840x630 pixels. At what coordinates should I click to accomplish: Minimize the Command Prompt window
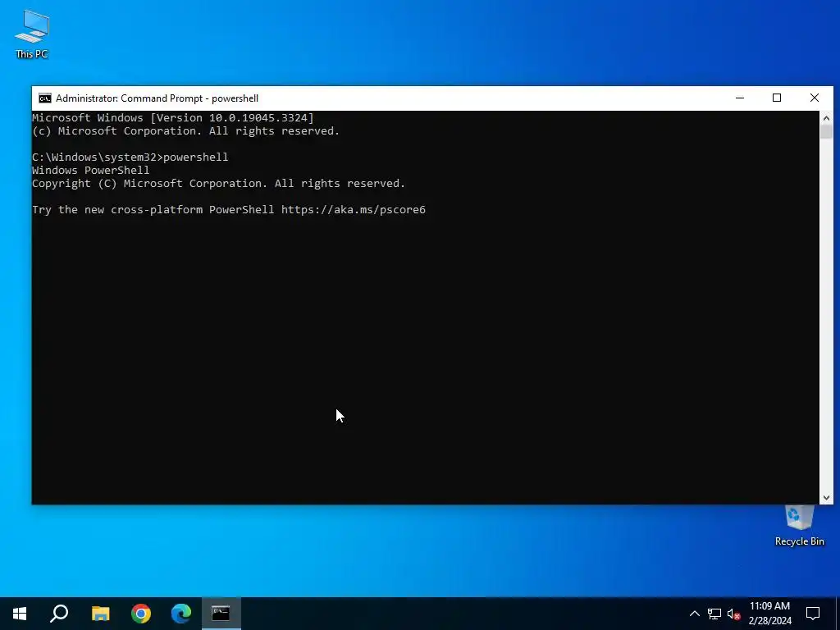[740, 98]
